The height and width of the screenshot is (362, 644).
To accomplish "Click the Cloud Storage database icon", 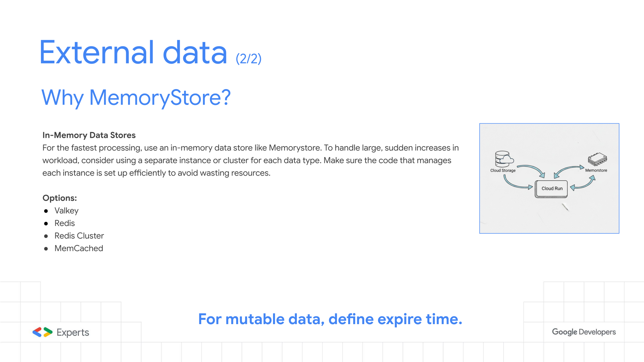I will tap(503, 159).
